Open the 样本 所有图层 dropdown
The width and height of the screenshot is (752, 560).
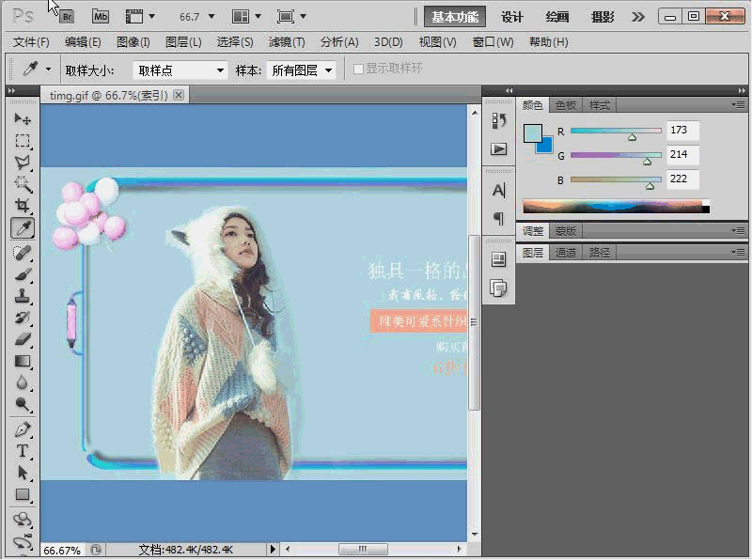pos(301,70)
